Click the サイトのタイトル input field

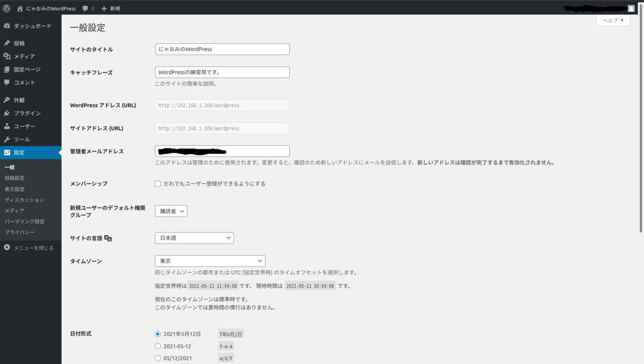[x=222, y=49]
